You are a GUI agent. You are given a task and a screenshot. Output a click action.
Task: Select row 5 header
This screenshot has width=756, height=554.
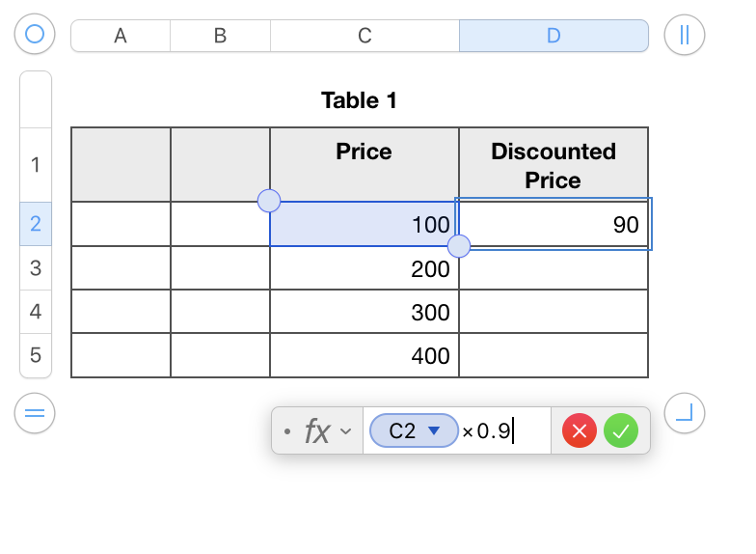(x=36, y=355)
